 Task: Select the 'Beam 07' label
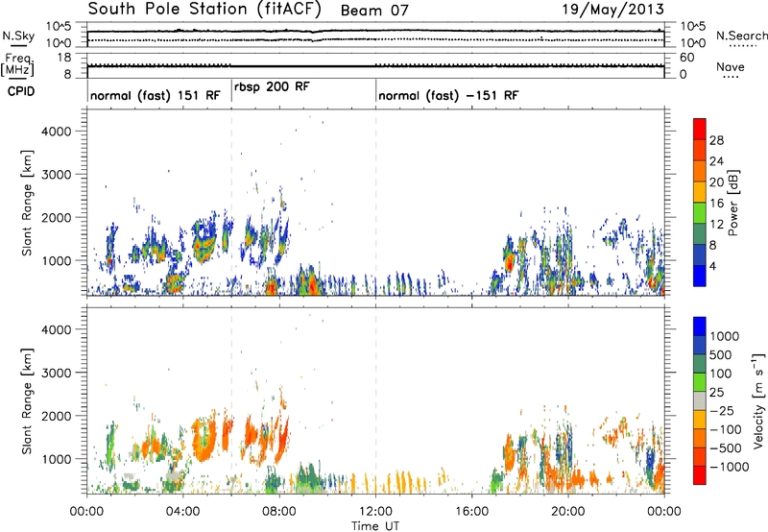click(x=374, y=11)
